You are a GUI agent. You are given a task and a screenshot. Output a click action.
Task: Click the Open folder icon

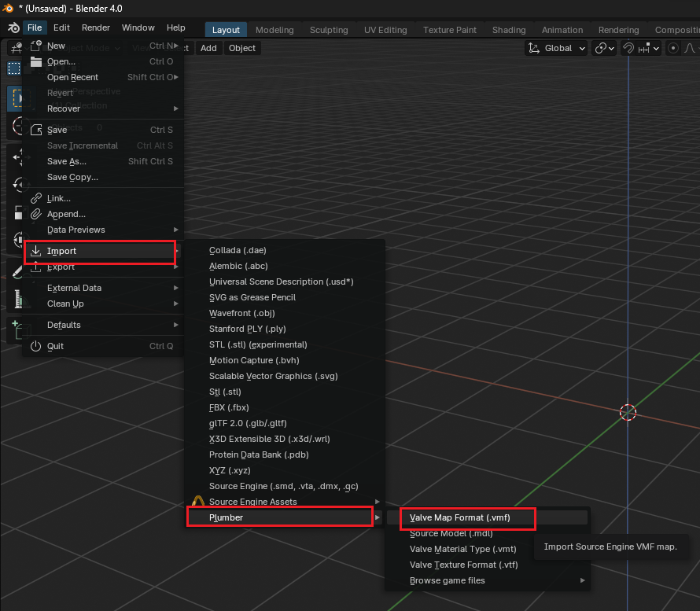coord(36,61)
